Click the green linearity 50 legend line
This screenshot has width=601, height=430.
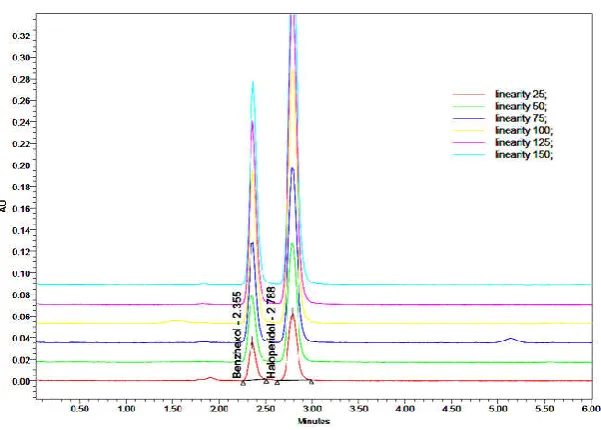click(469, 106)
